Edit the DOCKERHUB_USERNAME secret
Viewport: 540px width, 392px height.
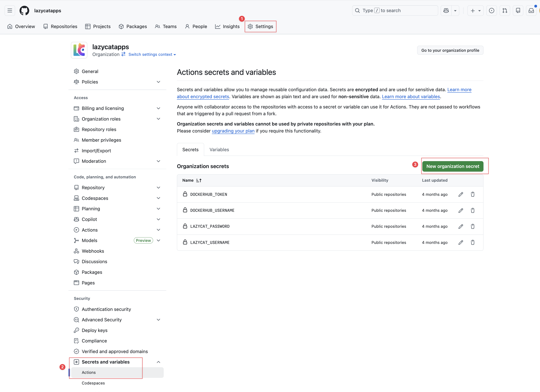click(x=461, y=210)
